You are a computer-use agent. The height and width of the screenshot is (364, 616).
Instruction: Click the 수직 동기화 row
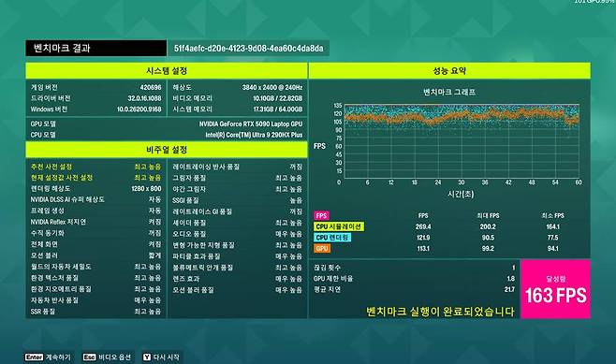click(x=95, y=233)
